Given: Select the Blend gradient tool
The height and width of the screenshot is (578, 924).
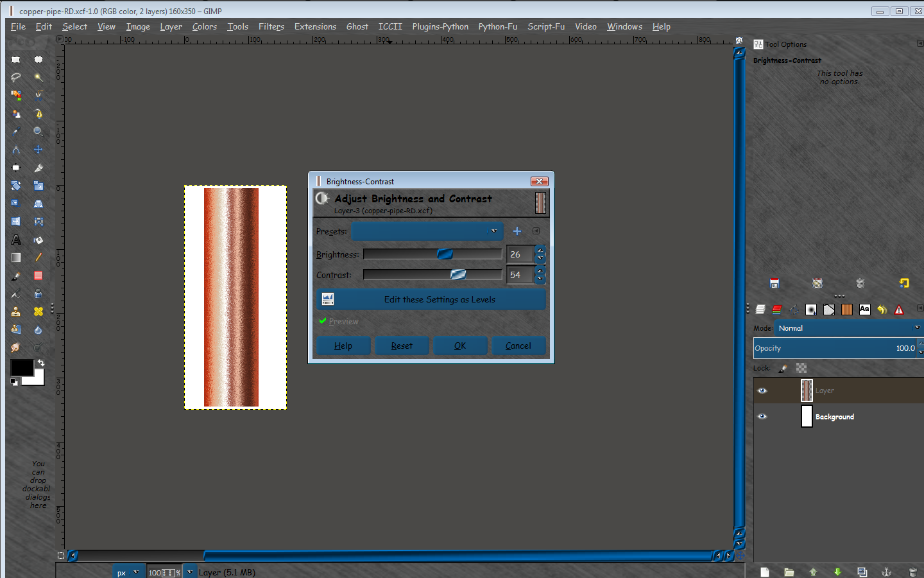Looking at the screenshot, I should click(16, 258).
